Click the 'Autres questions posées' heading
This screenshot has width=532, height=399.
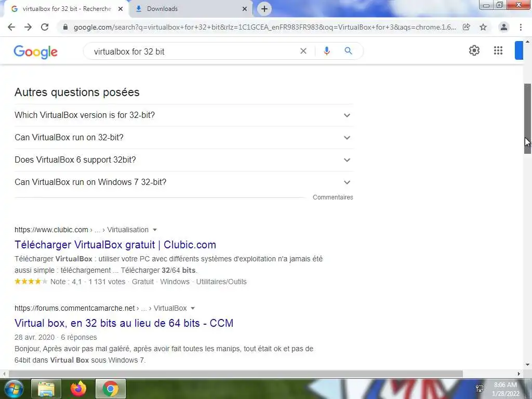coord(77,92)
